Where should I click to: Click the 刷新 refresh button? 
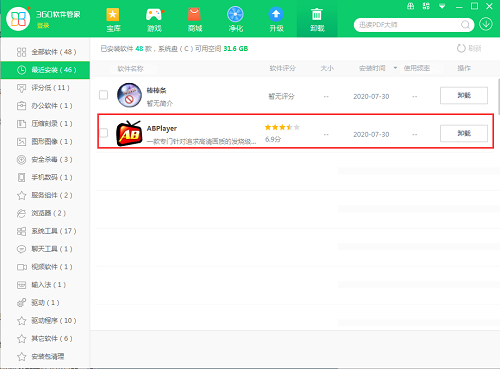(x=469, y=49)
